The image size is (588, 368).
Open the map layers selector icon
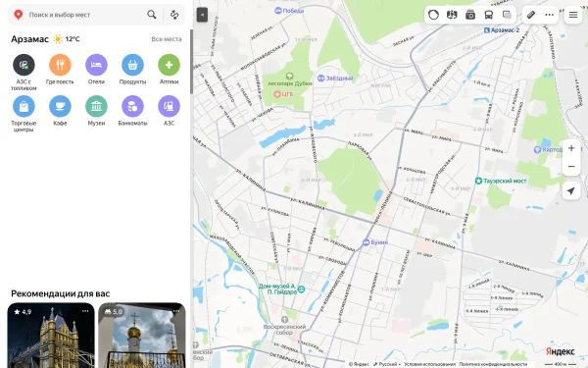pyautogui.click(x=507, y=15)
